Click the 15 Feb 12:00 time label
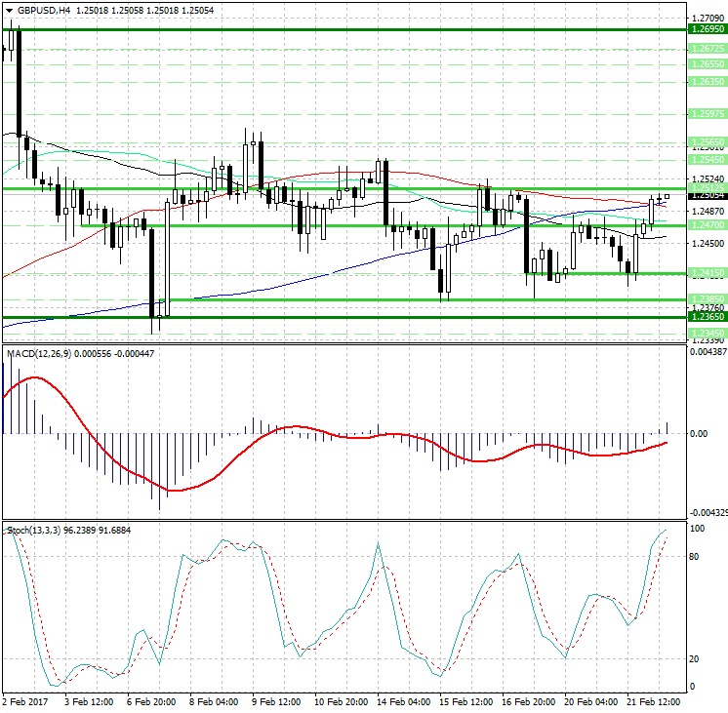The width and height of the screenshot is (728, 713). coord(466,701)
